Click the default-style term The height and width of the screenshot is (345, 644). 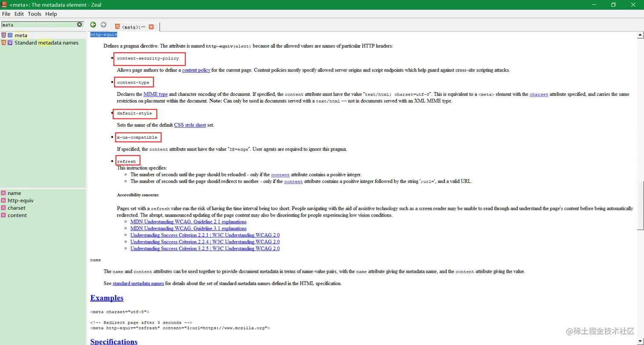click(x=134, y=114)
